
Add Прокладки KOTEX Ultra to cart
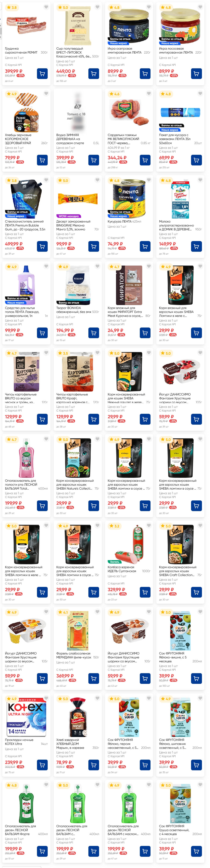click(42, 765)
